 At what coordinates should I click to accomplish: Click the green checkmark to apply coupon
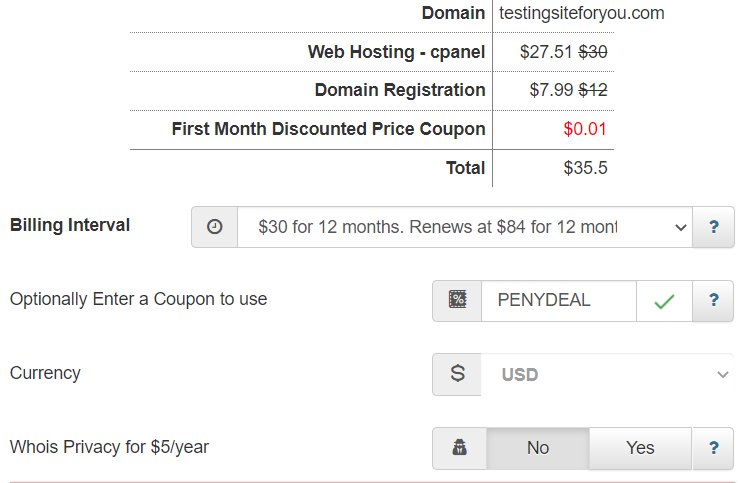tap(664, 301)
